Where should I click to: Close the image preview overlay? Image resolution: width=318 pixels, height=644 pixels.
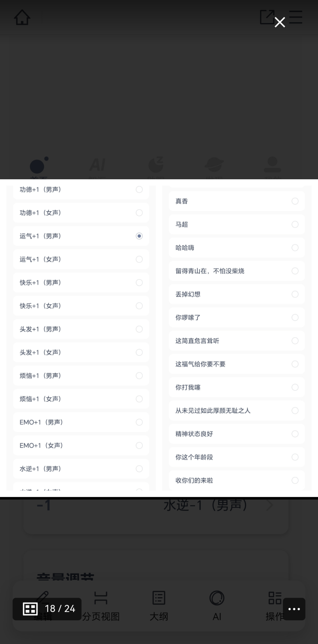pyautogui.click(x=280, y=22)
